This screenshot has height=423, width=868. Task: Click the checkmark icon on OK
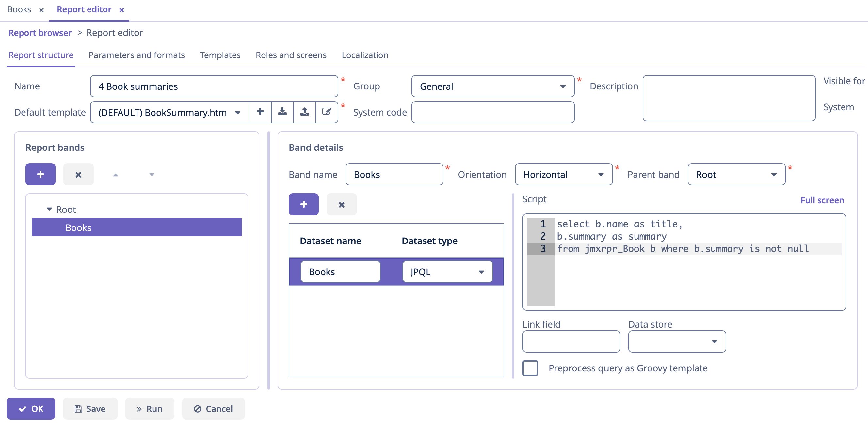(x=23, y=409)
